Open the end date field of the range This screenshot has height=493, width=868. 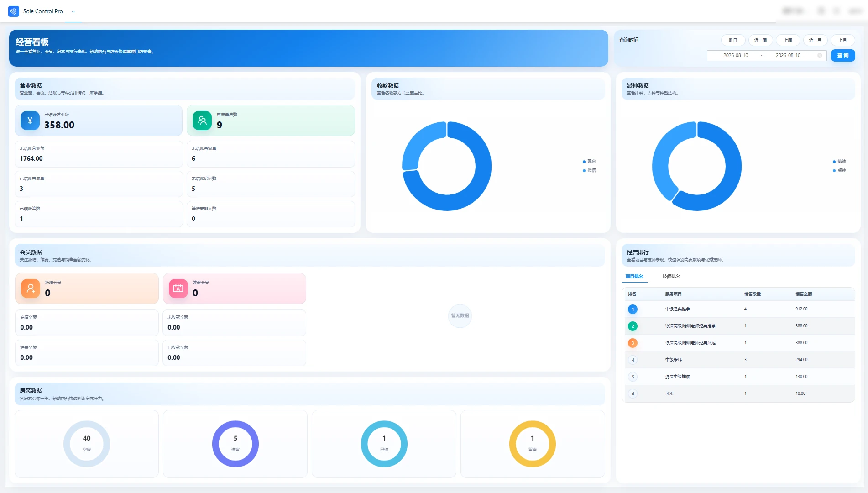point(788,56)
